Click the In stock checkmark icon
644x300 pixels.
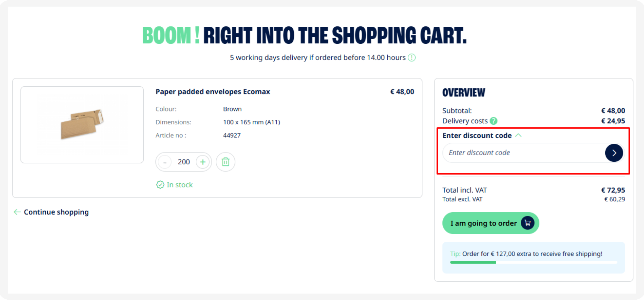[160, 185]
